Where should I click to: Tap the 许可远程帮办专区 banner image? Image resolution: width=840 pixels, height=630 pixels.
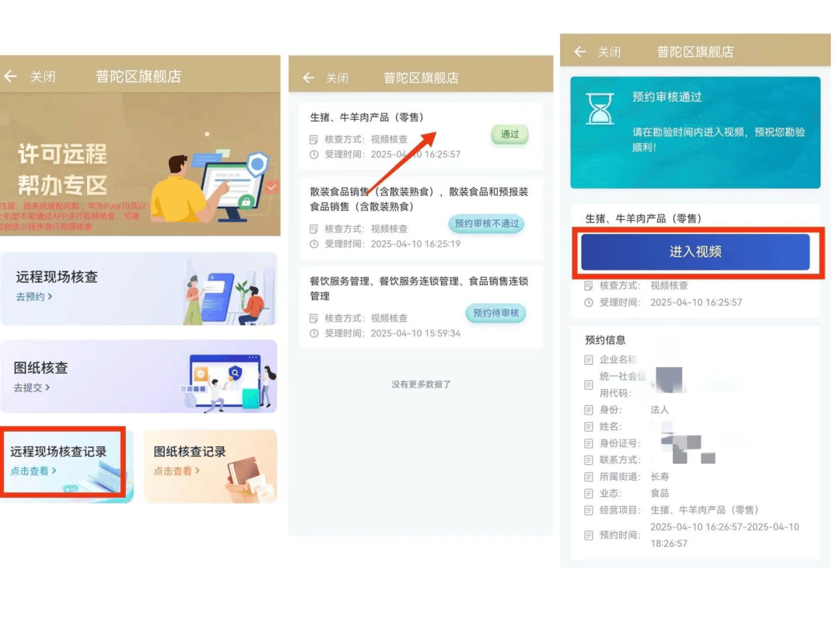[140, 167]
